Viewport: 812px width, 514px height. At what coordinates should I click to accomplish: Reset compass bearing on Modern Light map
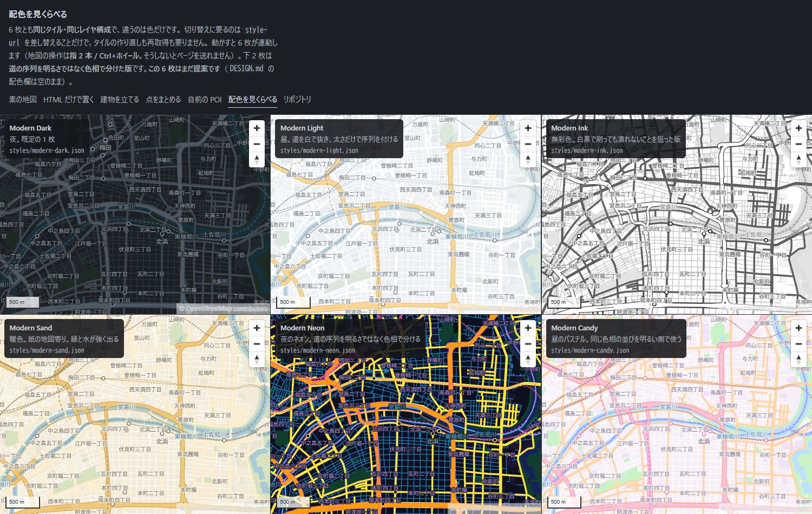click(528, 160)
